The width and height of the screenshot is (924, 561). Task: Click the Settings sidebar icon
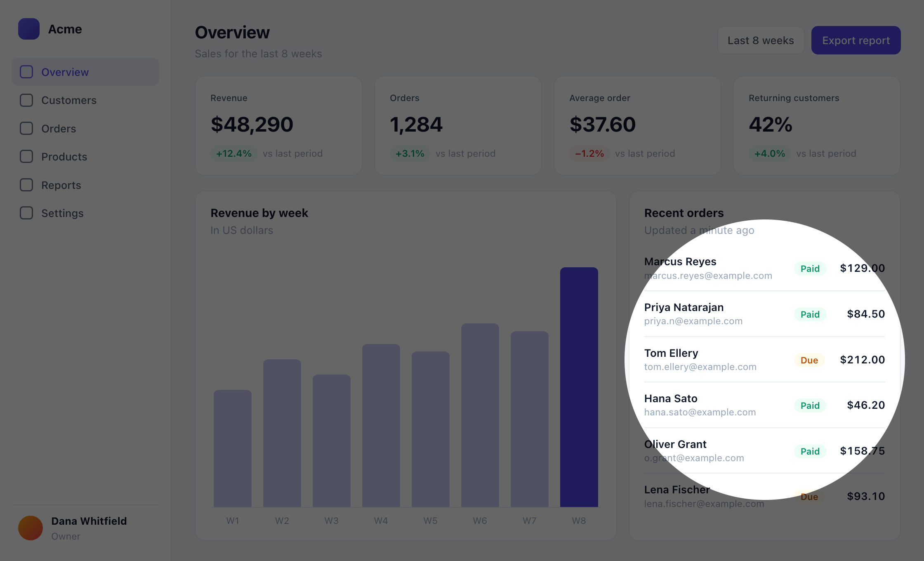pyautogui.click(x=26, y=213)
